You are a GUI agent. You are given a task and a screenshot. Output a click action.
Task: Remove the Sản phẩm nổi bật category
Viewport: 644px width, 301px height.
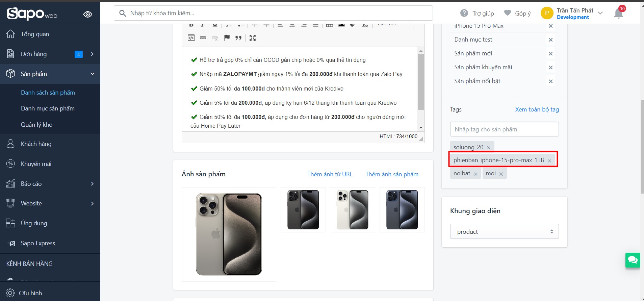click(x=550, y=81)
